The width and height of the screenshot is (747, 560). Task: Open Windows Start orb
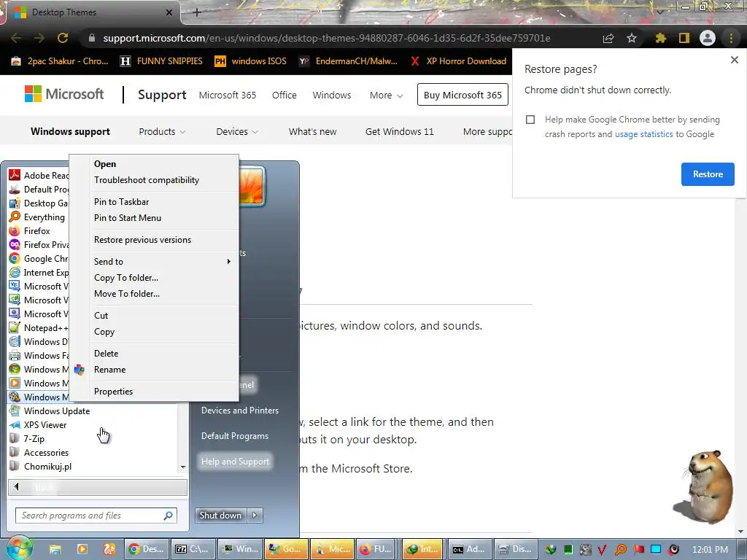point(18,548)
